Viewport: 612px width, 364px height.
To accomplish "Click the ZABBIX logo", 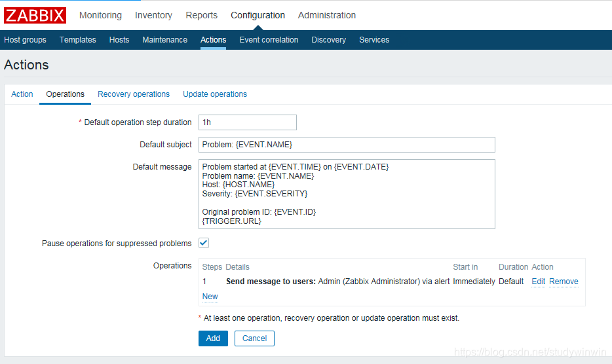I will pyautogui.click(x=35, y=15).
